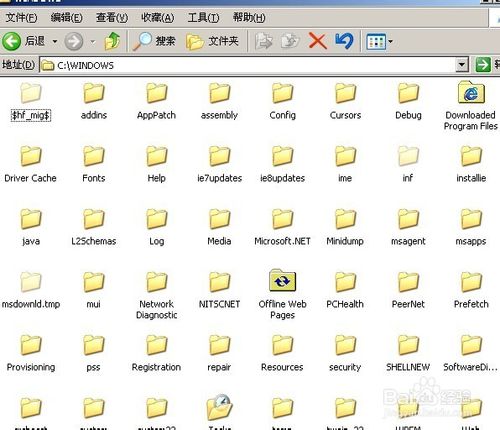500x430 pixels.
Task: Open the Search pane
Action: point(154,41)
